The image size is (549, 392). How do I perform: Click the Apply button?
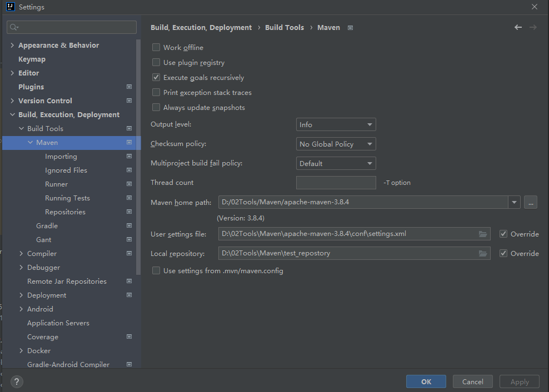[x=520, y=381]
